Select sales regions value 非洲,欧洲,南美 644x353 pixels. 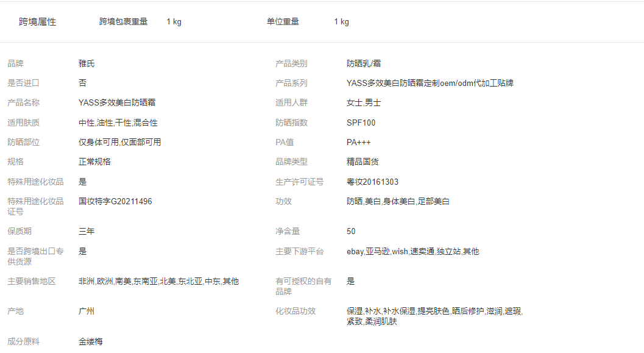158,281
